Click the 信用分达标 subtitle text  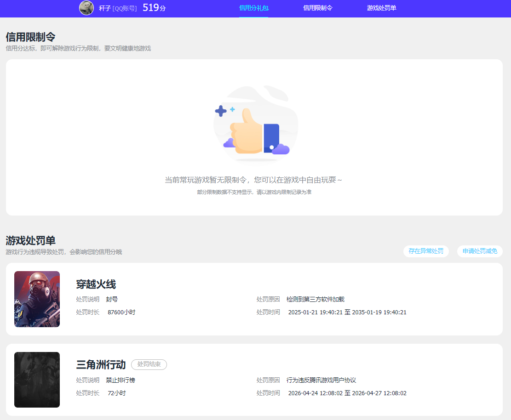coord(78,49)
